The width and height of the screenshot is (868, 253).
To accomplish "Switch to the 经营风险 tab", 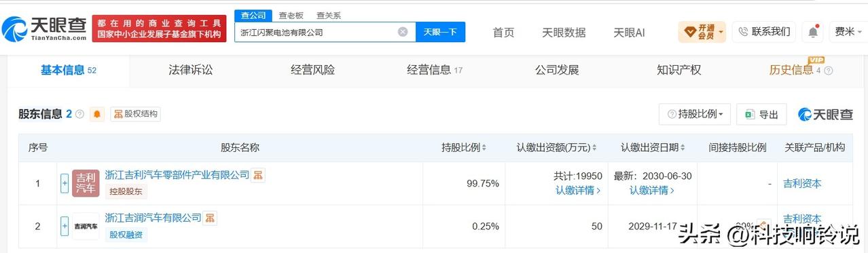I will pyautogui.click(x=313, y=70).
